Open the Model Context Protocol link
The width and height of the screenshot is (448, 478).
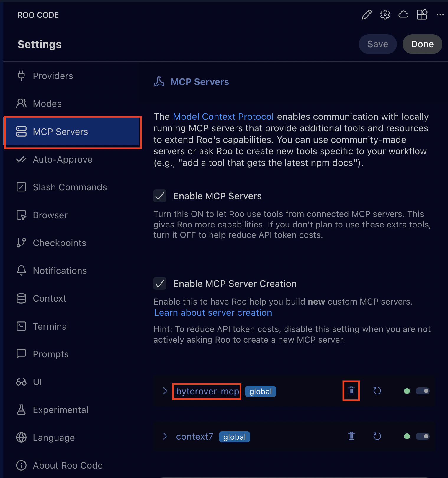(223, 117)
